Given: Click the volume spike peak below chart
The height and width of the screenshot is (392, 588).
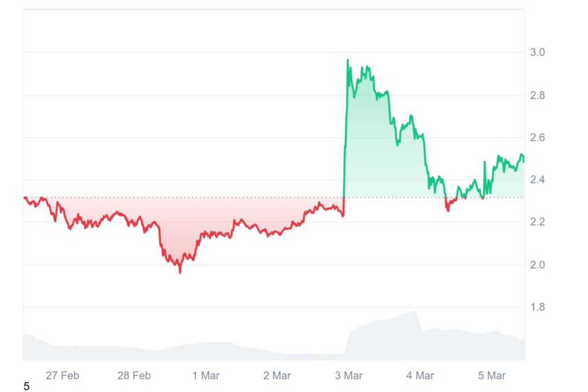Looking at the screenshot, I should (x=415, y=312).
